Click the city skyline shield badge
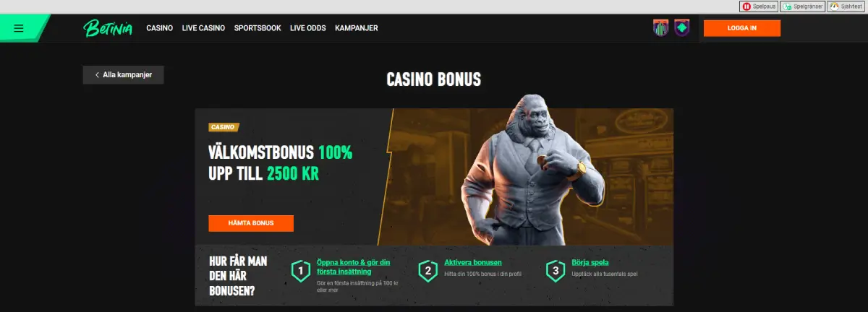 661,28
